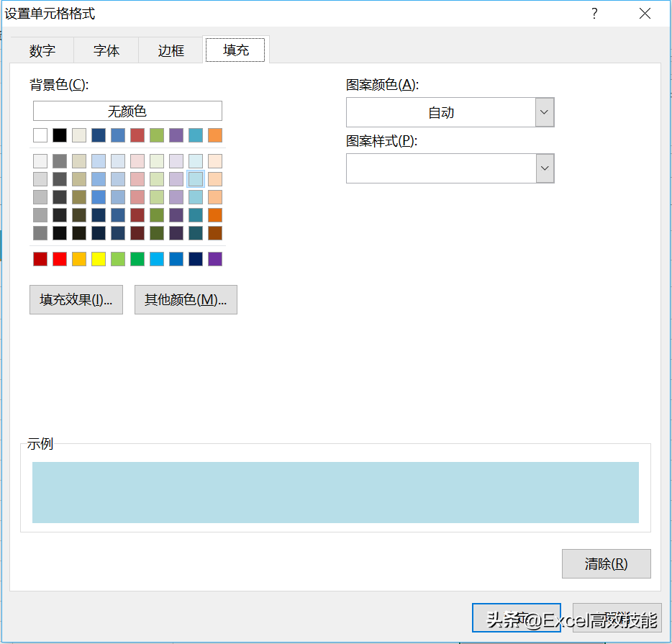Viewport: 672px width, 644px height.
Task: Click the help question mark icon
Action: pyautogui.click(x=594, y=13)
